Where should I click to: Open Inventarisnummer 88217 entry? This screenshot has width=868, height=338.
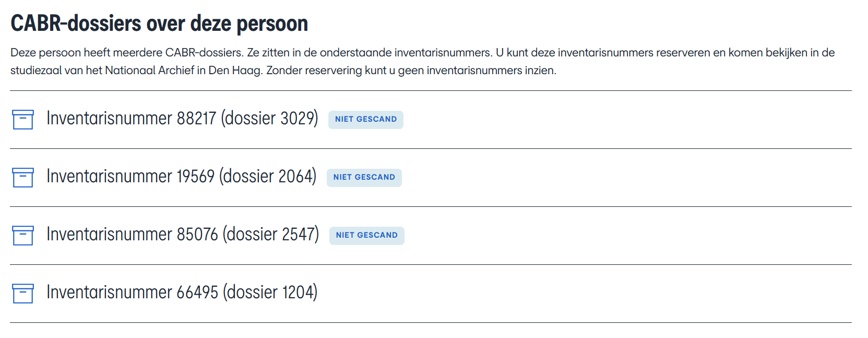(130, 119)
